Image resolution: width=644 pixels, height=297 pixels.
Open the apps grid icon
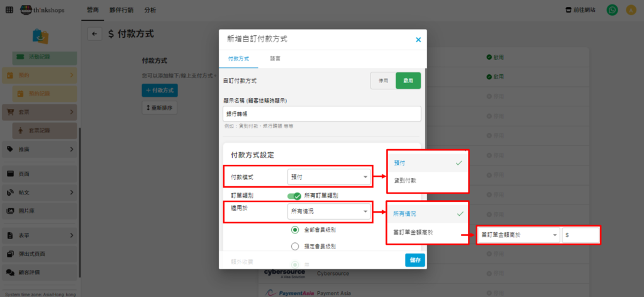(9, 10)
